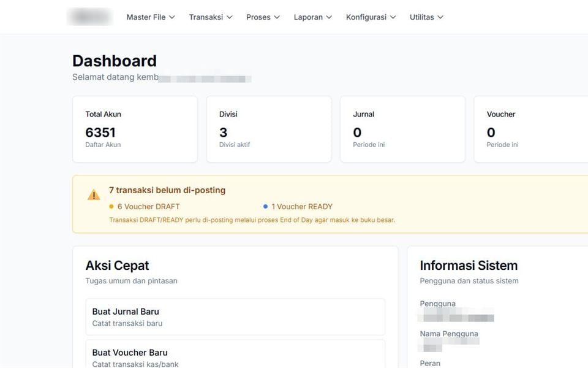The width and height of the screenshot is (588, 368).
Task: Open the Master File menu
Action: pyautogui.click(x=151, y=17)
